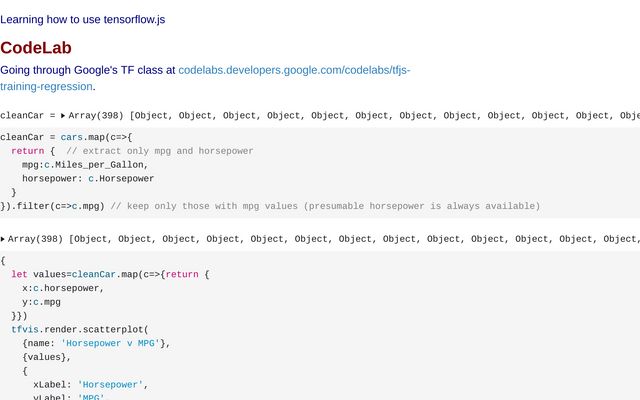This screenshot has height=400, width=640.
Task: Click the 'y:c.mpg' code line
Action: click(x=41, y=301)
